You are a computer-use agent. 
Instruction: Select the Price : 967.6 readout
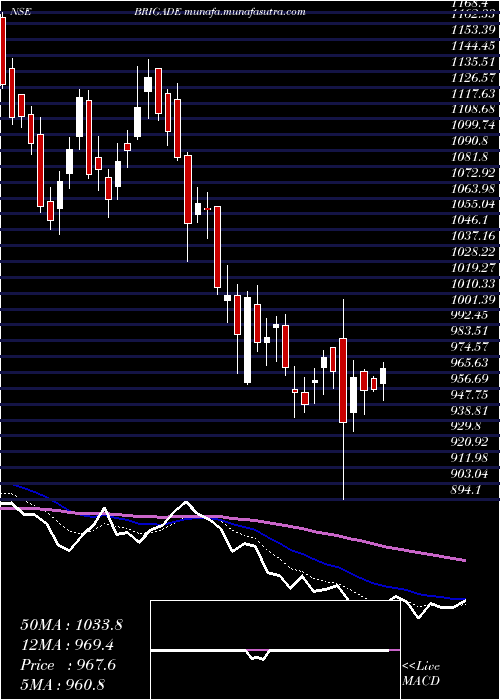pos(68,665)
